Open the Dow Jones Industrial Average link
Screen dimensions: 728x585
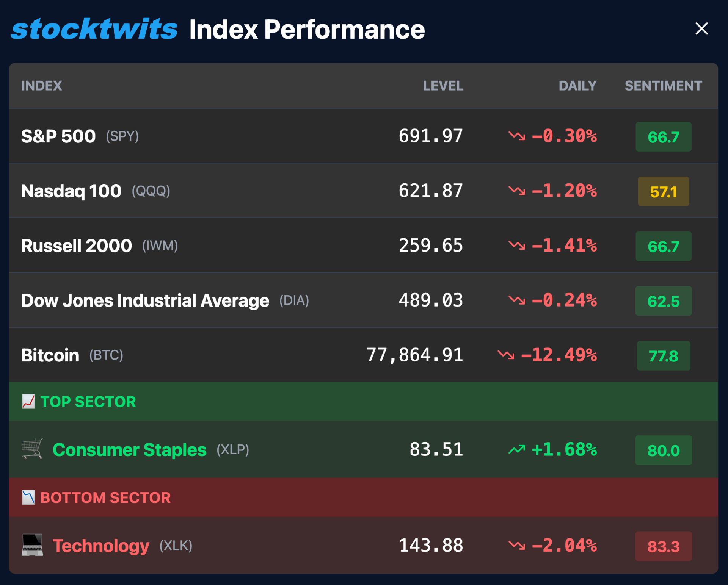point(145,301)
